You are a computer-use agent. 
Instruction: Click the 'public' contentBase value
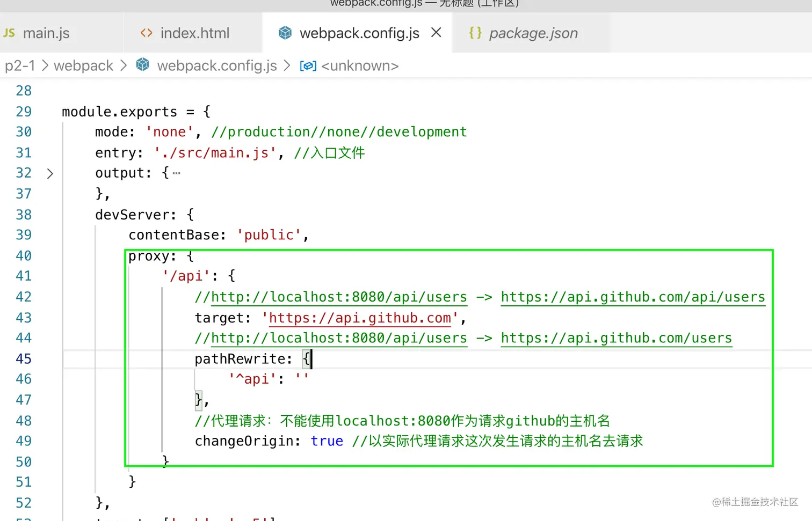[269, 235]
